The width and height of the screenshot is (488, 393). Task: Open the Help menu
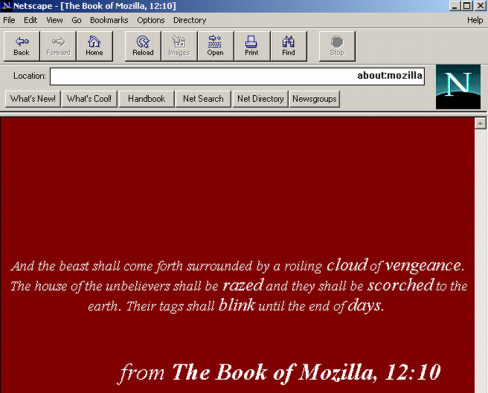pos(475,20)
